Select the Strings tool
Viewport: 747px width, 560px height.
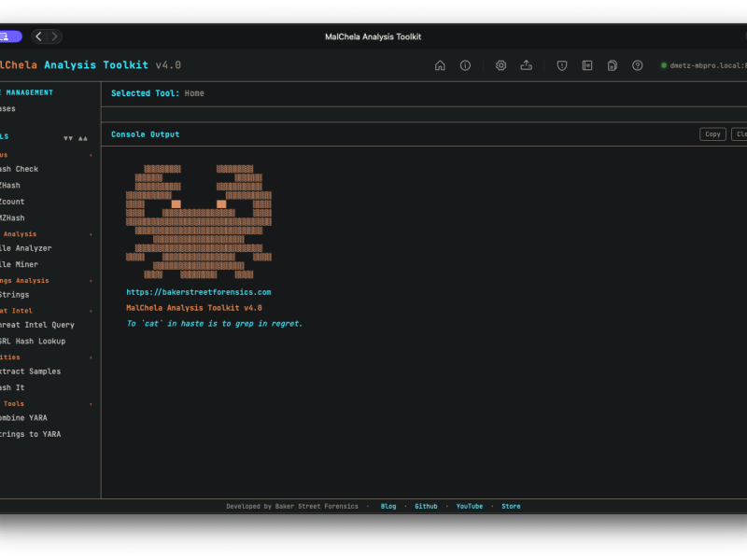14,295
